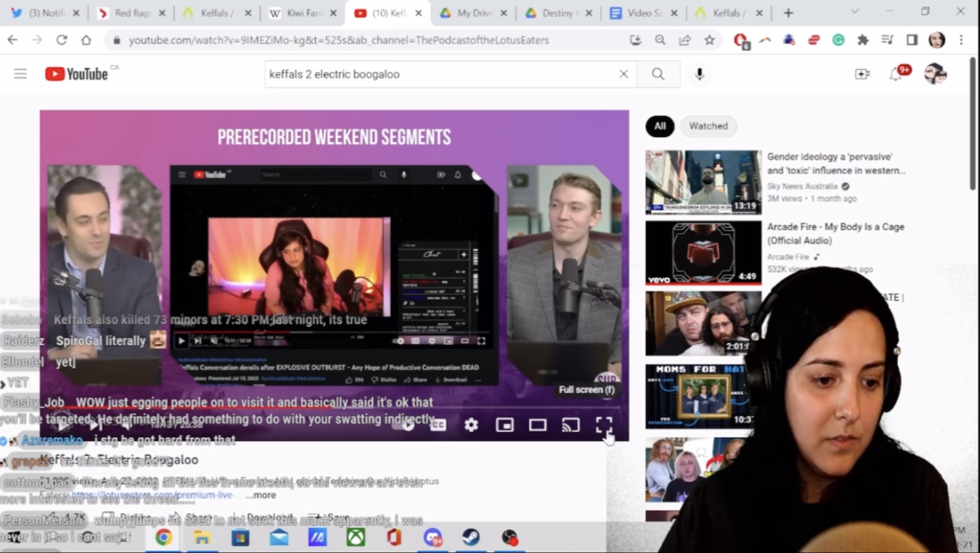Switch to the Kiwi Farms Wikipedia tab

[303, 13]
